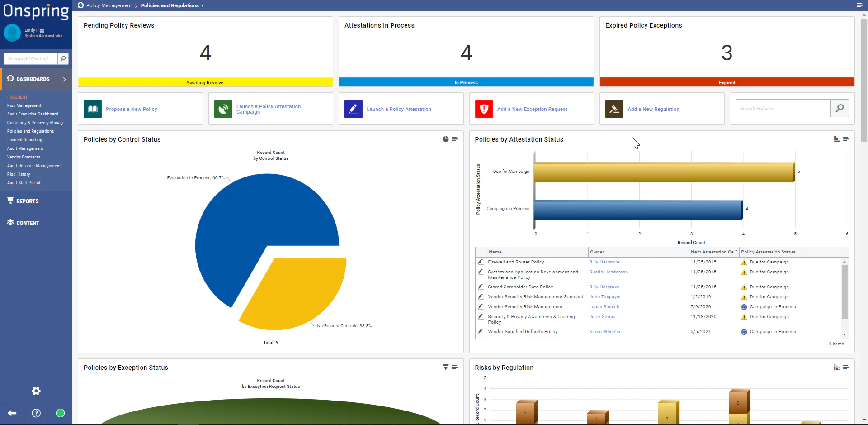Click the edit pencil for Firewall and Router Policy
The width and height of the screenshot is (868, 425).
481,262
